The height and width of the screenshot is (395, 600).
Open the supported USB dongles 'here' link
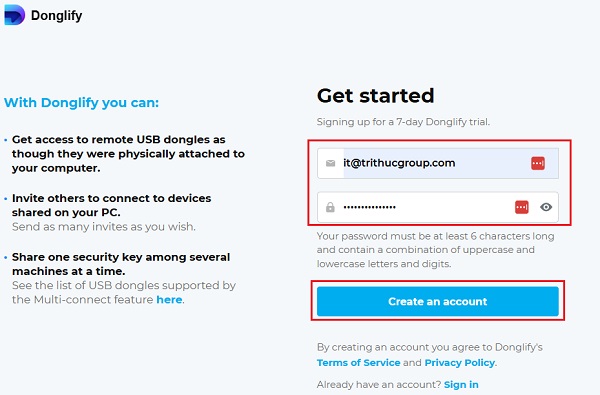click(x=169, y=299)
